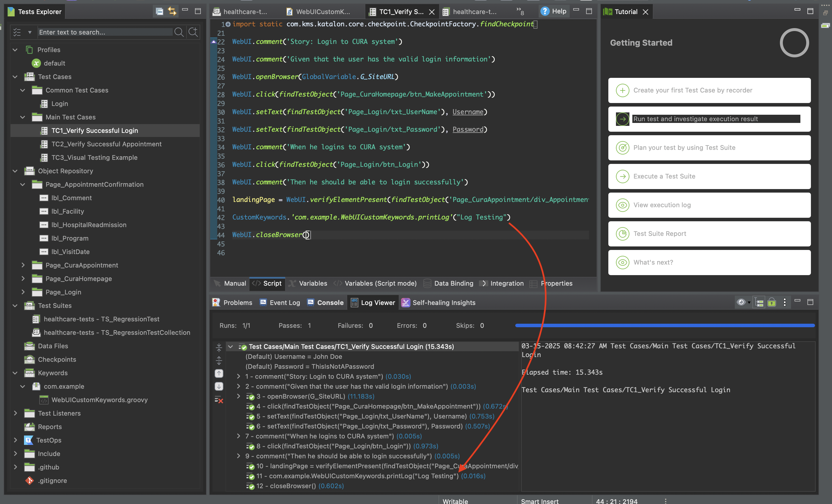The image size is (832, 504).
Task: Toggle the eye visibility filter in Log Viewer
Action: pyautogui.click(x=741, y=302)
